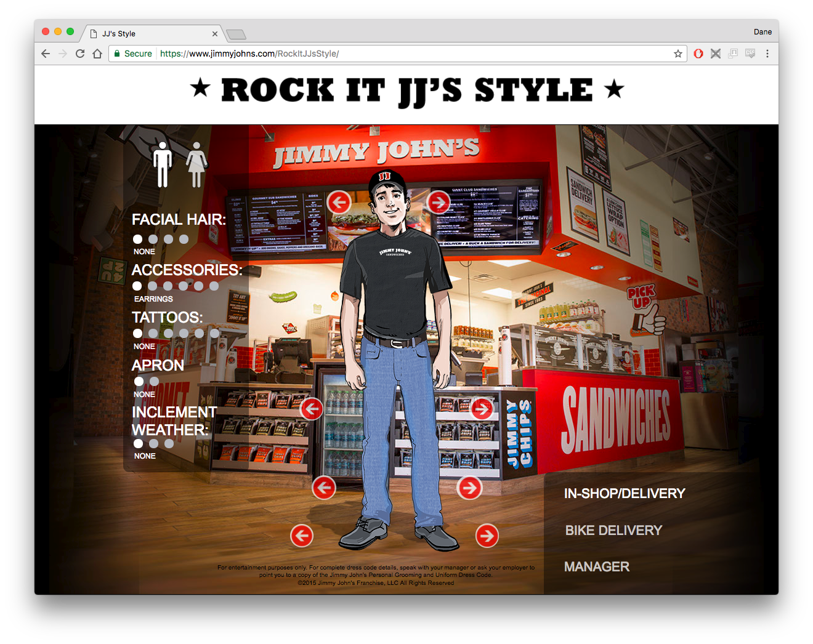Select fourth Tattoos option dot

point(184,333)
